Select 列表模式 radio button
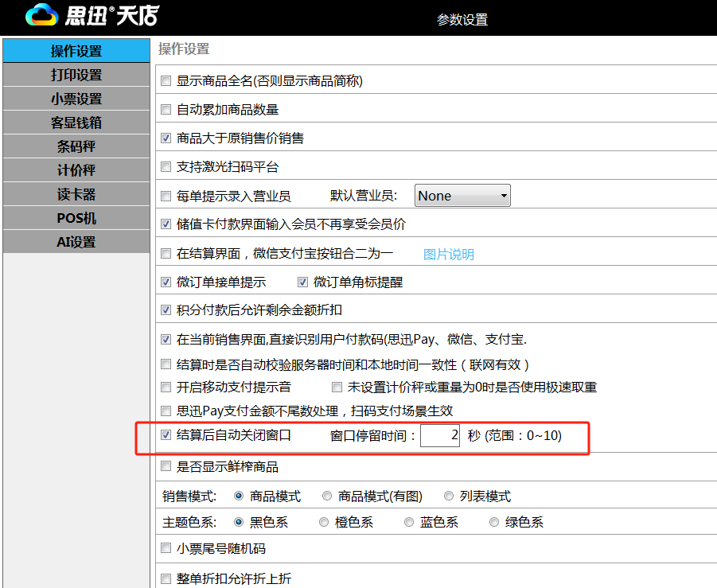This screenshot has width=717, height=588. click(449, 496)
